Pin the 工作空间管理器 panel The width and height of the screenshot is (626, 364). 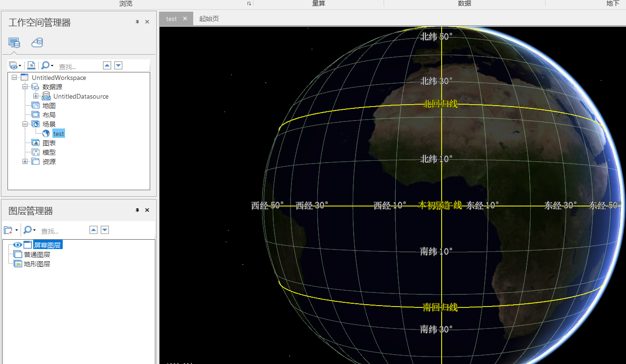[137, 22]
